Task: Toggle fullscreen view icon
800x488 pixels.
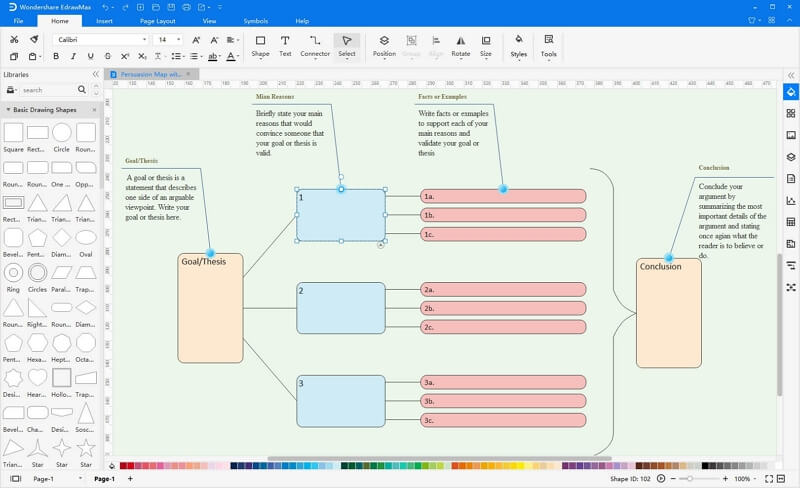Action: pyautogui.click(x=768, y=479)
